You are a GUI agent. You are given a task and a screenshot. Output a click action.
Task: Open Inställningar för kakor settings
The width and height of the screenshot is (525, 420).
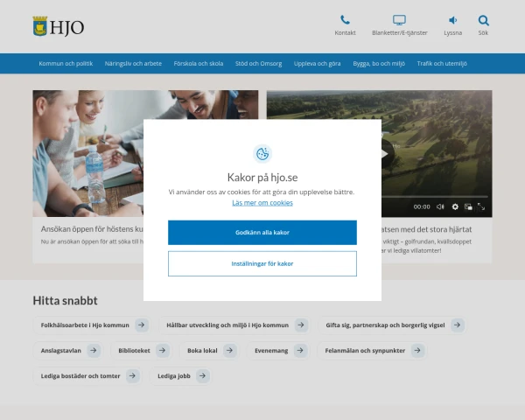pos(262,263)
